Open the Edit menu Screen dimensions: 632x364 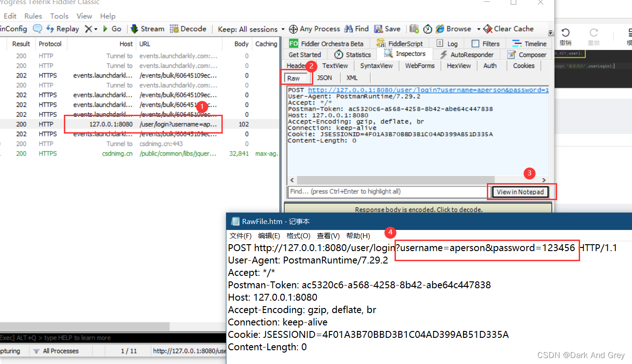[10, 16]
